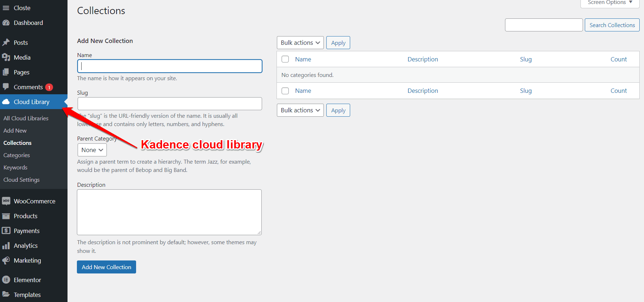This screenshot has width=644, height=302.
Task: Expand the Parent Category None dropdown
Action: pyautogui.click(x=92, y=150)
